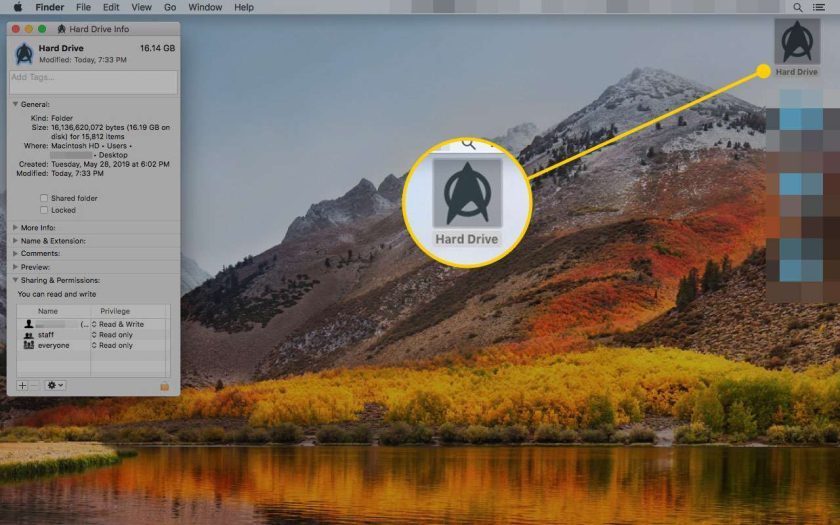
Task: Expand the Comments section
Action: coord(16,253)
